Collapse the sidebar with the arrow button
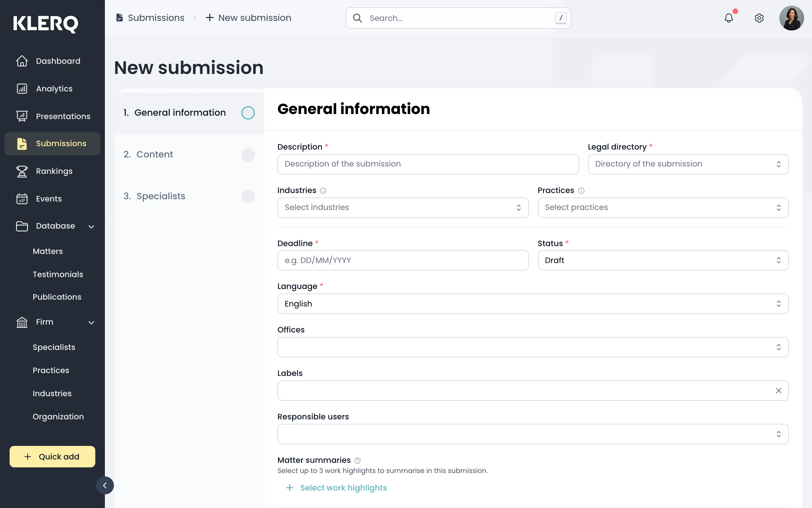This screenshot has height=508, width=812. coord(105,485)
